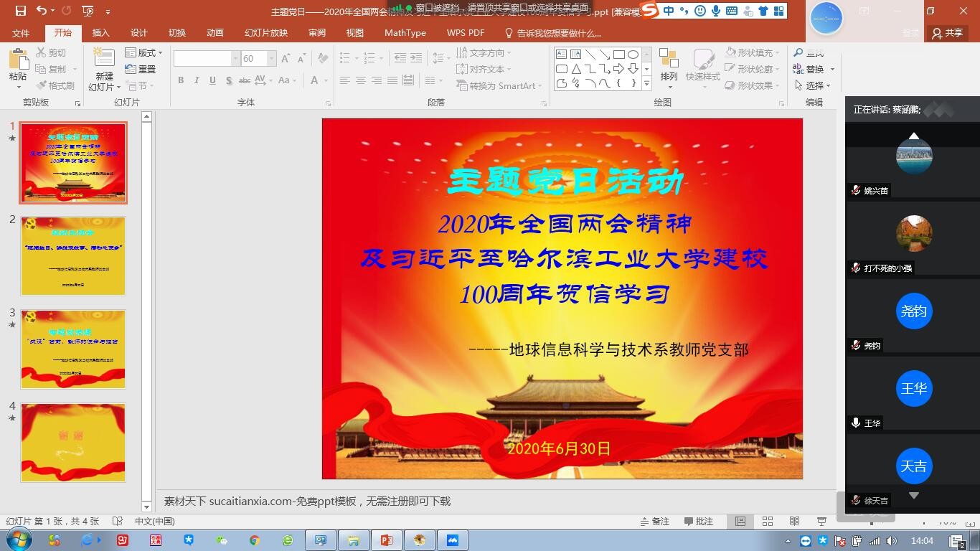Image resolution: width=980 pixels, height=551 pixels.
Task: Pick the rectangle shape in the shapes gallery
Action: pyautogui.click(x=618, y=55)
